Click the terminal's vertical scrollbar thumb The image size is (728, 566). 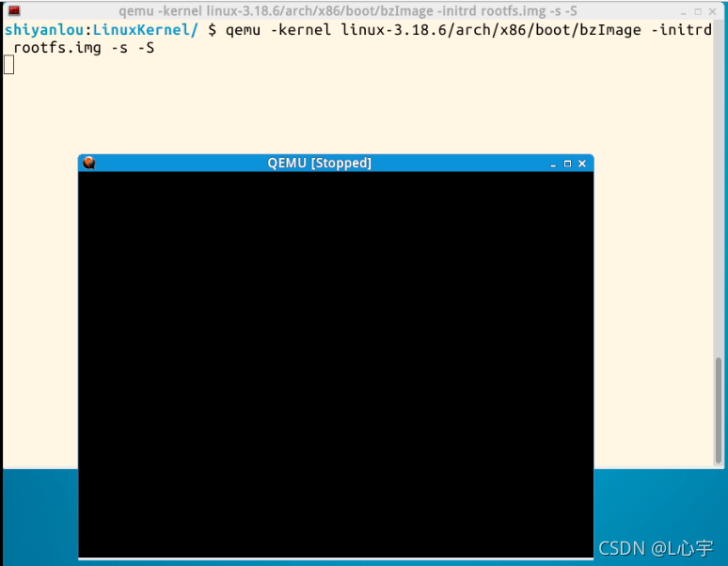(x=719, y=410)
